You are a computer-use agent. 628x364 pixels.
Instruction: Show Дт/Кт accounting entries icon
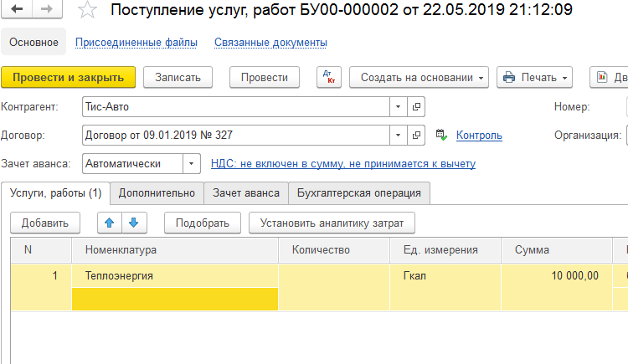coord(328,78)
